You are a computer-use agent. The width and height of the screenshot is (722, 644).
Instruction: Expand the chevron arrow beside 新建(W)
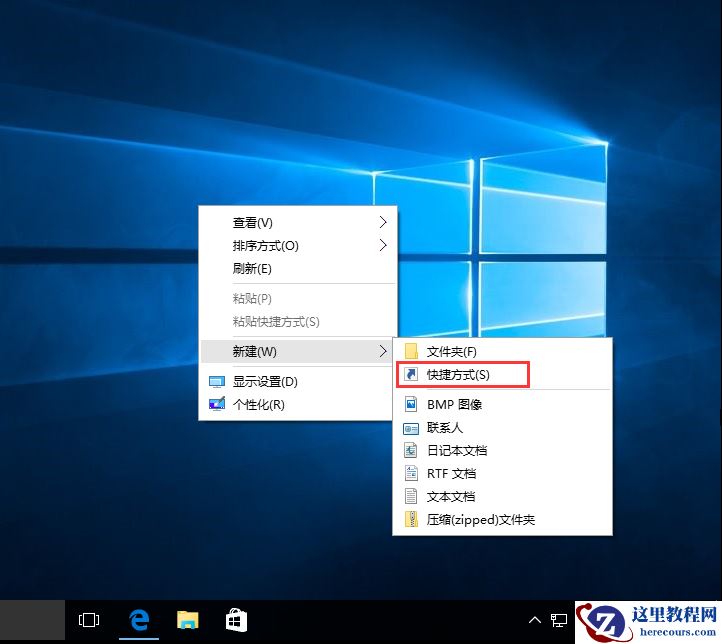pos(383,352)
